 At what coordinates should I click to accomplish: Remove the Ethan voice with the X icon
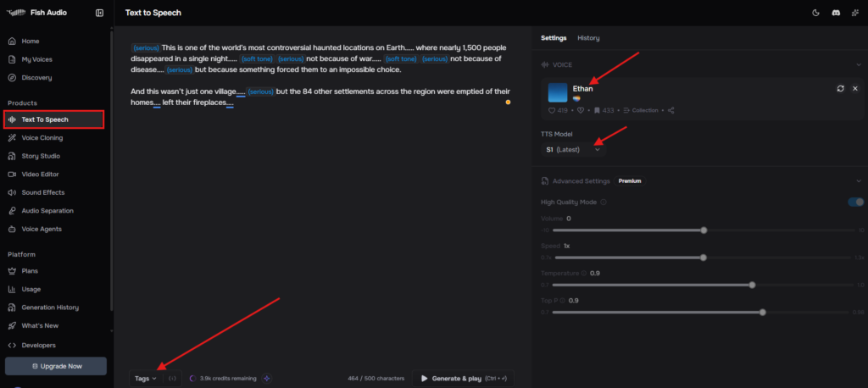click(854, 88)
